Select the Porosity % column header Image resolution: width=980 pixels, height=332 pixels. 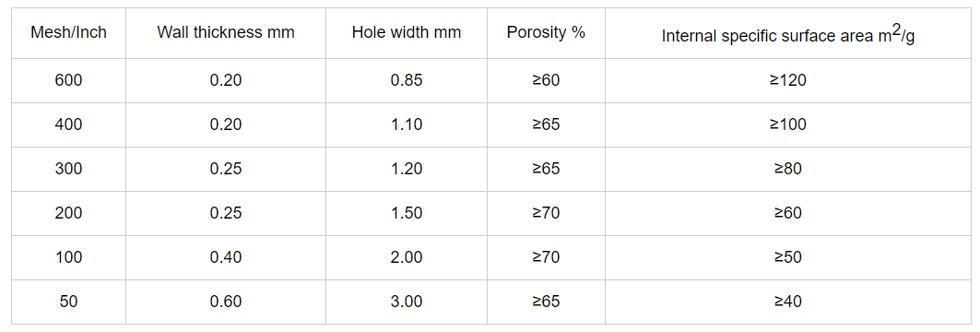(546, 32)
